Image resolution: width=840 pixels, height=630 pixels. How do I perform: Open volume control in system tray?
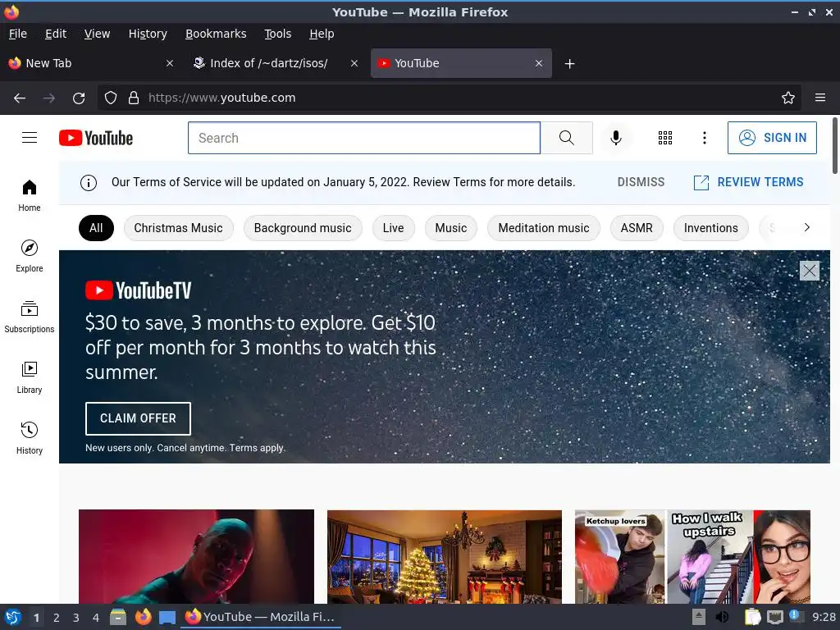(722, 617)
